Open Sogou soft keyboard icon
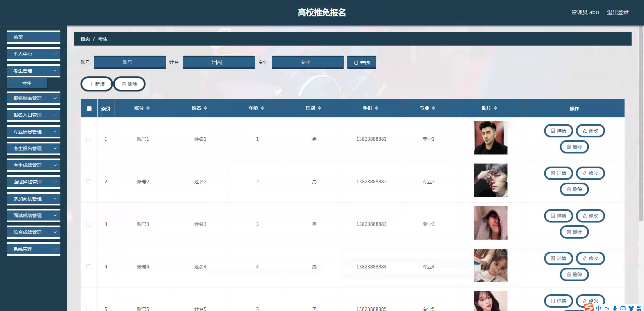Viewport: 644px width, 311px height. [x=623, y=308]
